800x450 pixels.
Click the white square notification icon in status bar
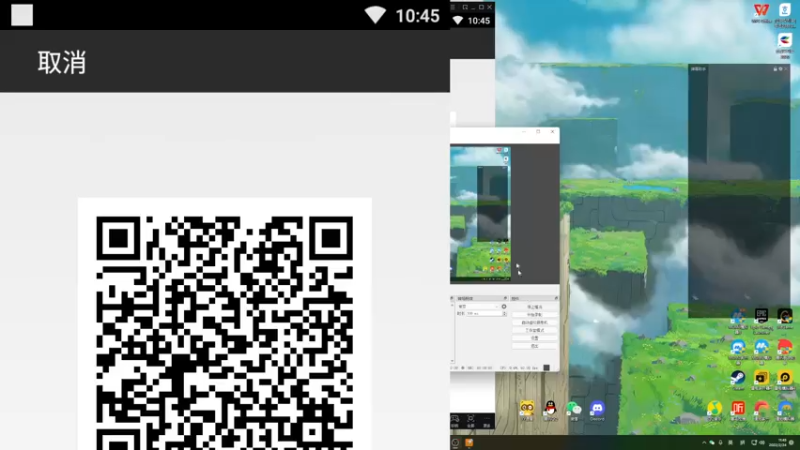(22, 15)
